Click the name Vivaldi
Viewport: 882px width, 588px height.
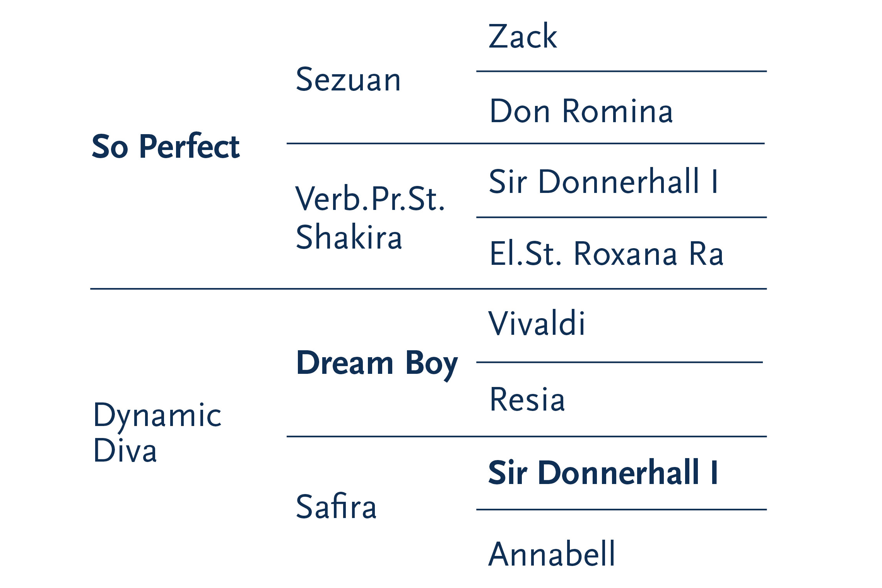click(x=537, y=324)
